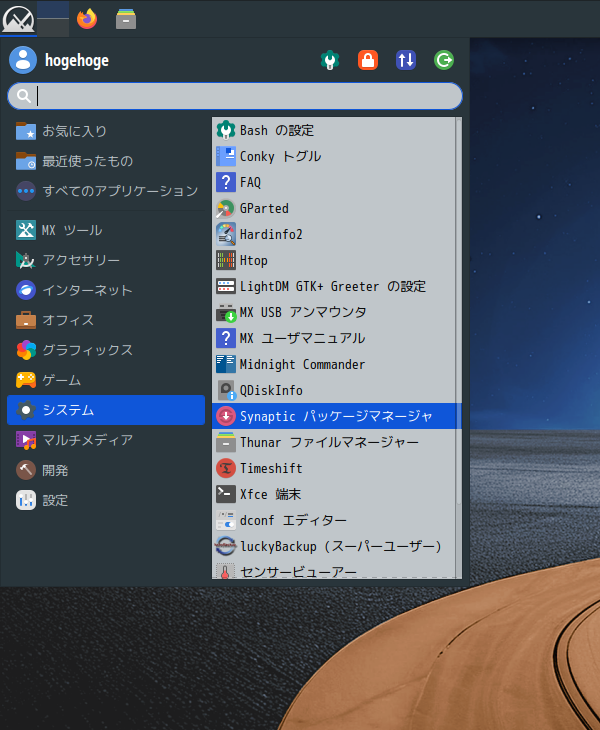Click the switch user arrows icon
The height and width of the screenshot is (730, 600).
[406, 60]
